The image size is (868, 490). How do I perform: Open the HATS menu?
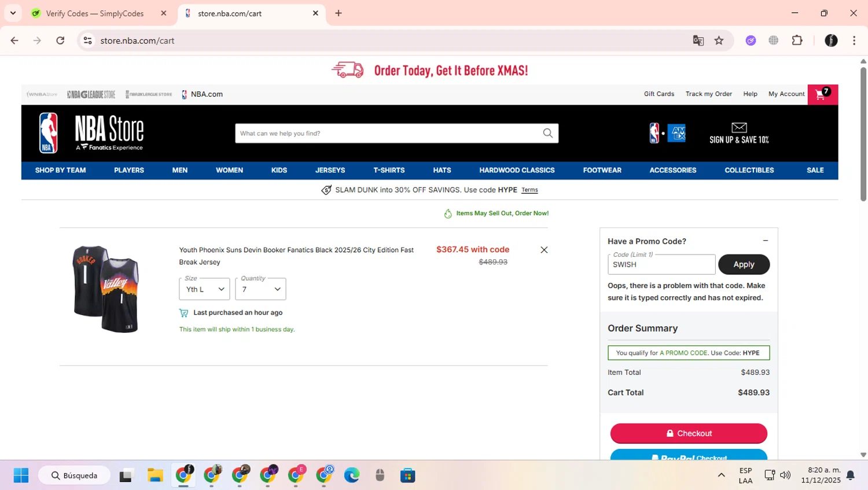(x=442, y=170)
